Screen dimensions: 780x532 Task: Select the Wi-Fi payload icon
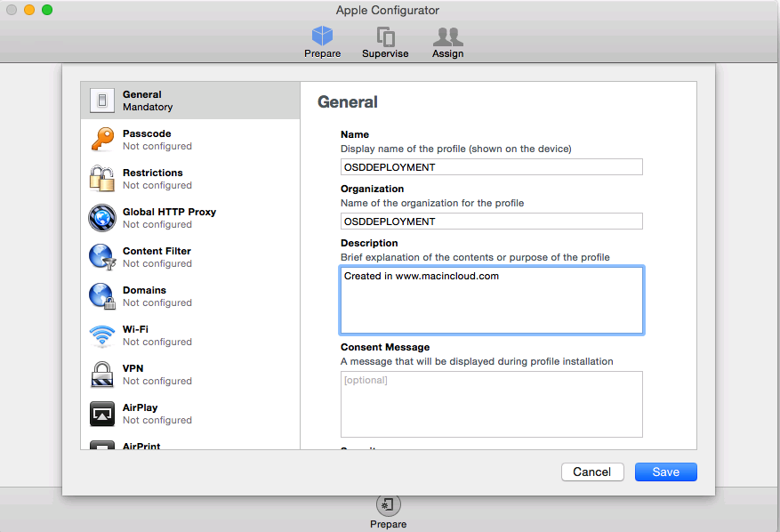click(x=102, y=335)
